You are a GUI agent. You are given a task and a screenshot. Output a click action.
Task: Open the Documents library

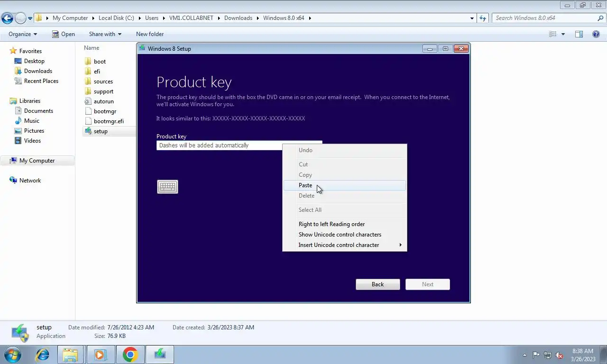(38, 111)
